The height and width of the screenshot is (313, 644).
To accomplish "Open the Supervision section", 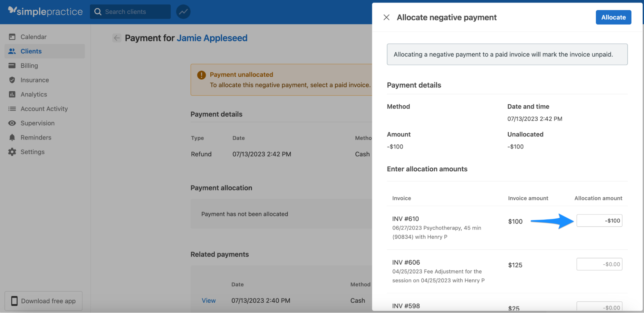I will tap(37, 123).
